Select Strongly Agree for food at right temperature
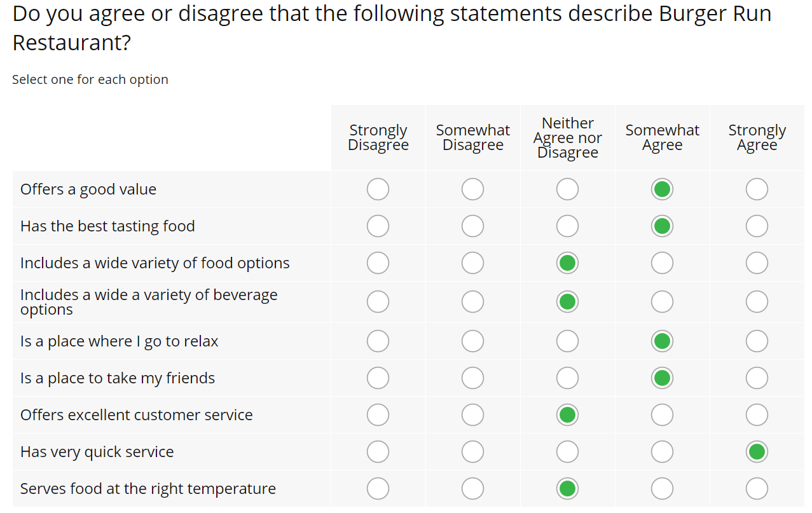 pyautogui.click(x=757, y=489)
